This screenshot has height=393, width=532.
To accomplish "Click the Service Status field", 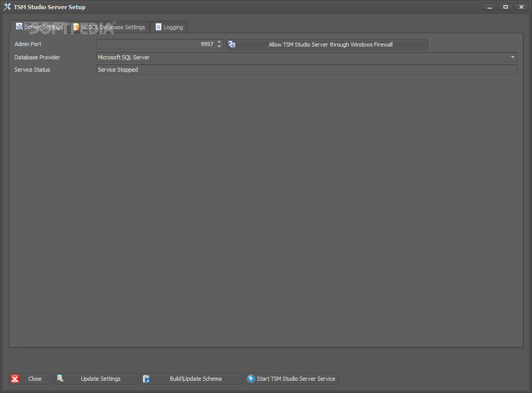I will (x=306, y=70).
